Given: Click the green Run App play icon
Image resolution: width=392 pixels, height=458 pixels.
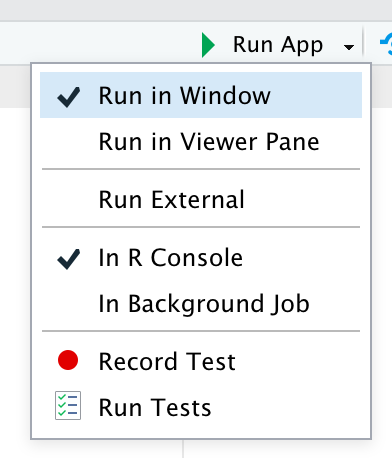Looking at the screenshot, I should (x=208, y=45).
